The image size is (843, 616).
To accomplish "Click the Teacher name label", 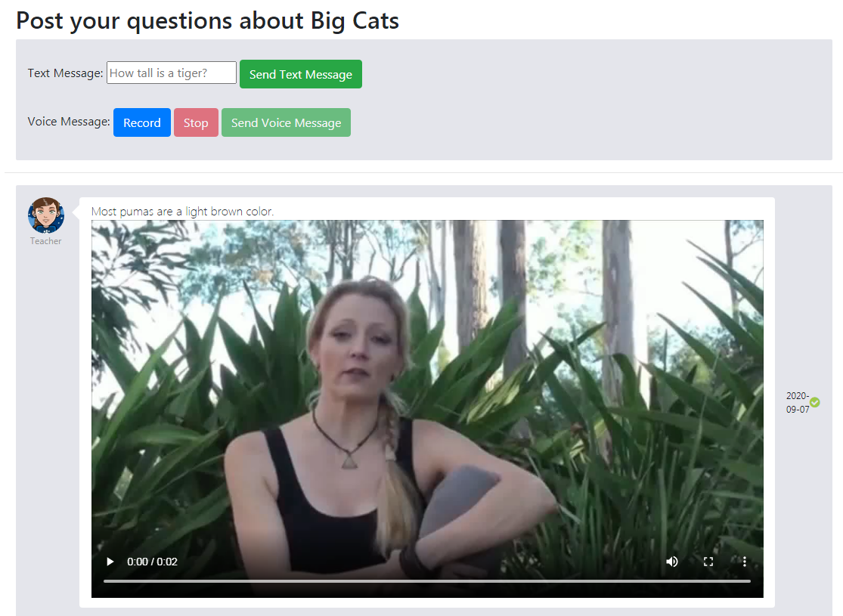I will tap(45, 241).
